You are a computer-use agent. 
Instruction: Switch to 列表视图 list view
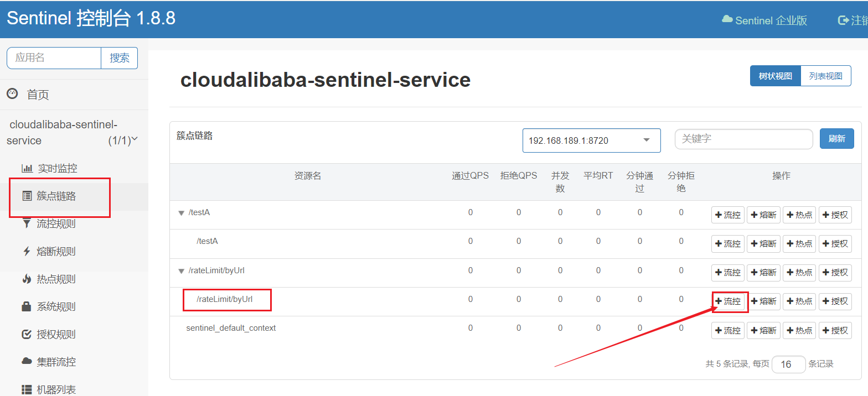825,76
